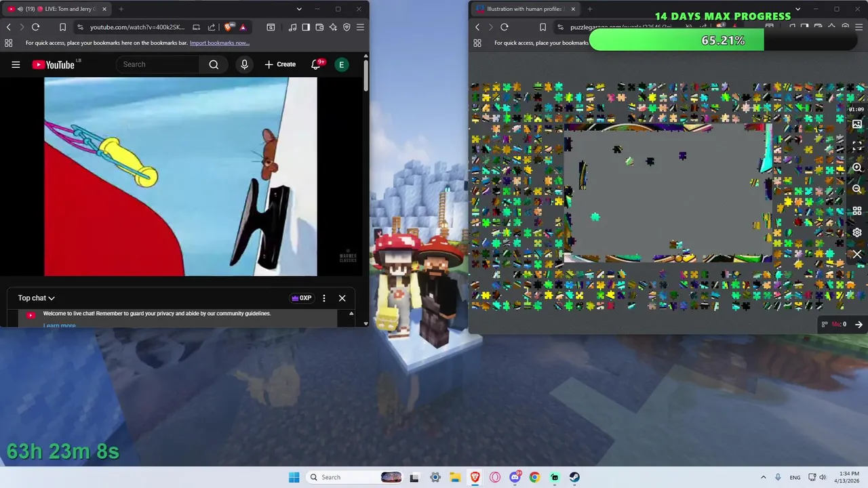868x488 pixels.
Task: Open Discord from the taskbar
Action: click(x=515, y=477)
